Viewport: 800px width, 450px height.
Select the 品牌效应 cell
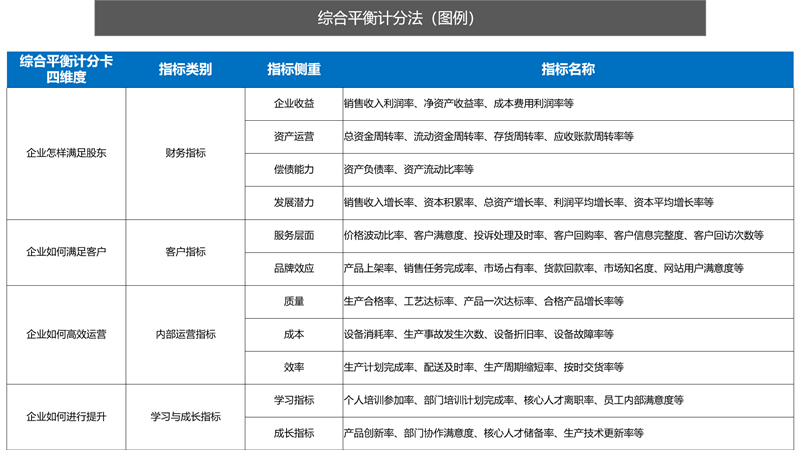[x=294, y=268]
